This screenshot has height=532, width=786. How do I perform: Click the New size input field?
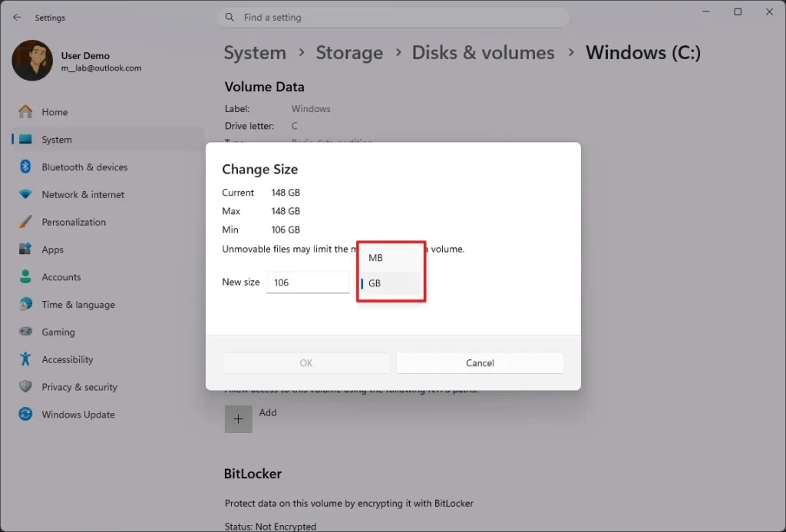click(x=307, y=283)
